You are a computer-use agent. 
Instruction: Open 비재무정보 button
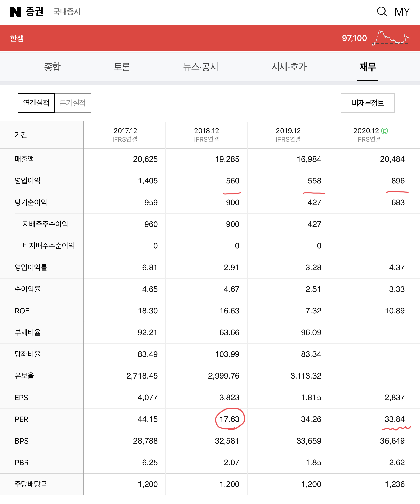(x=368, y=103)
